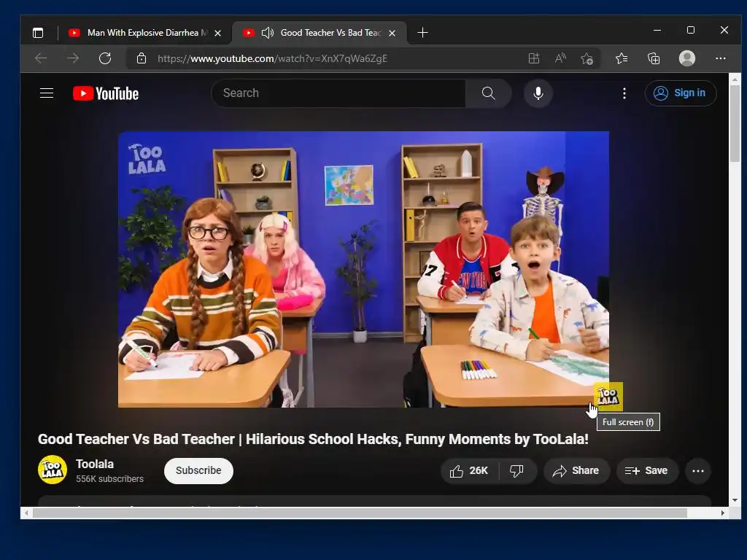The width and height of the screenshot is (747, 560).
Task: Share this video
Action: (x=576, y=471)
